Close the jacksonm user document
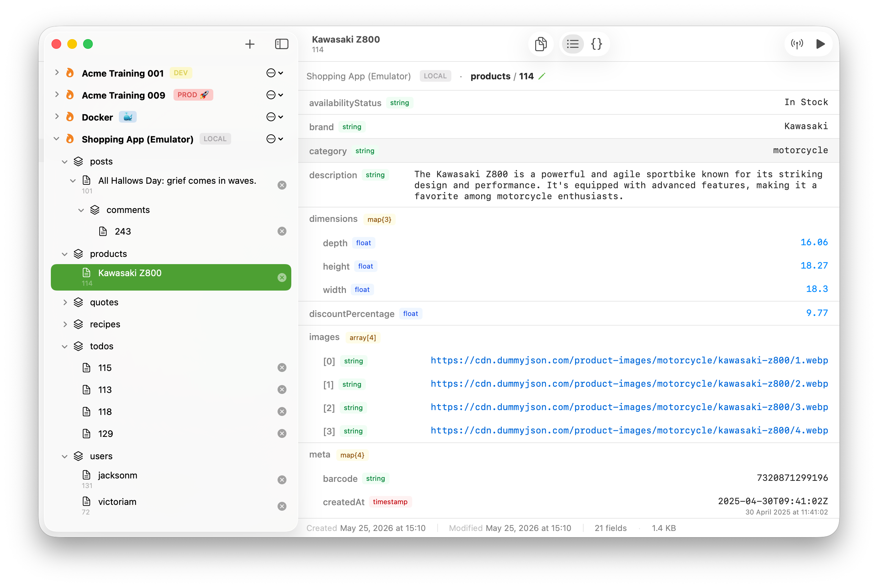878x588 pixels. 282,480
